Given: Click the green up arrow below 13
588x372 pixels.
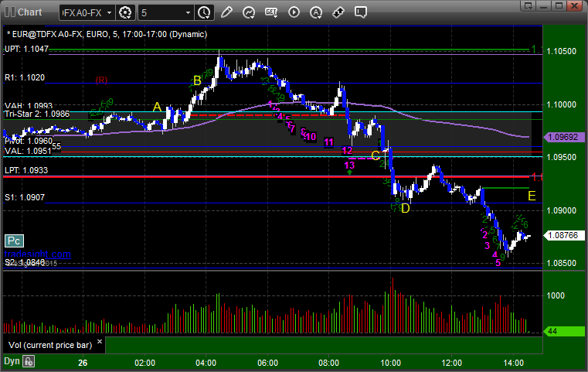Looking at the screenshot, I should (349, 172).
